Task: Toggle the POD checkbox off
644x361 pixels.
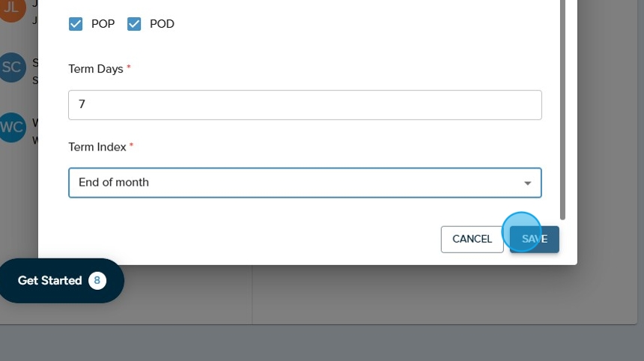Action: [134, 24]
